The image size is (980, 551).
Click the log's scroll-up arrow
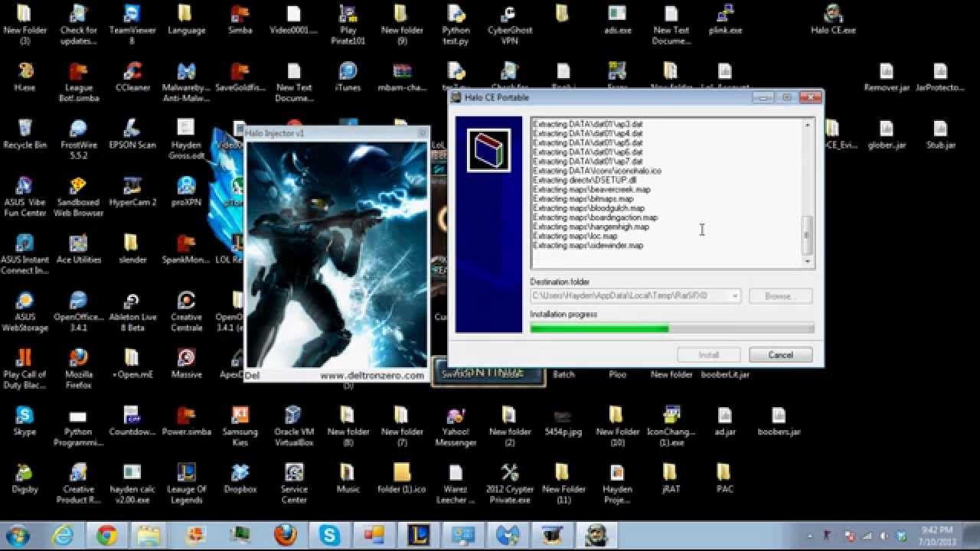point(806,125)
